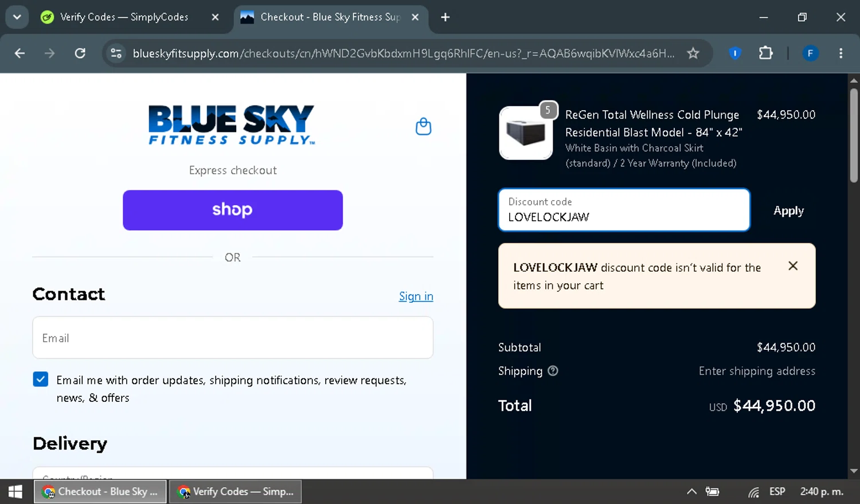Open the Bitwarden extension icon
Image resolution: width=860 pixels, height=504 pixels.
click(735, 53)
